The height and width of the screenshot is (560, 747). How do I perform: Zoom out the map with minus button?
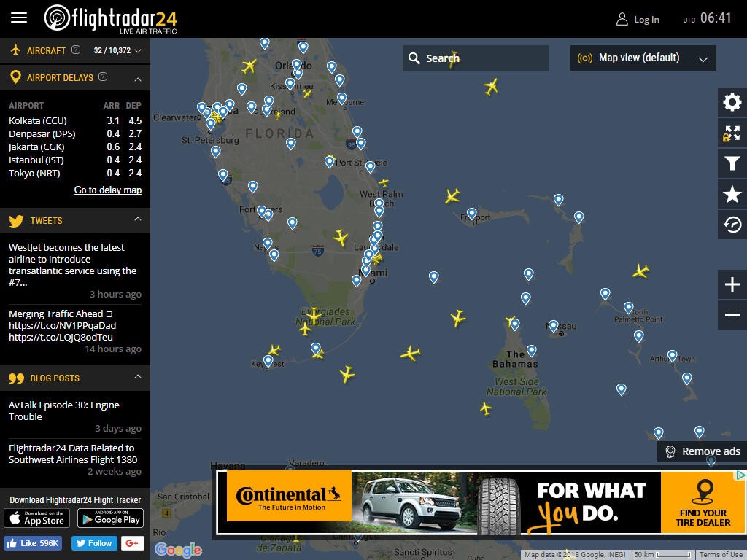(x=732, y=315)
